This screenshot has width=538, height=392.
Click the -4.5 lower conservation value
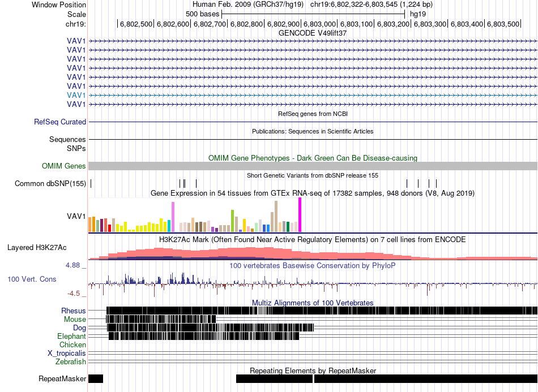[74, 294]
